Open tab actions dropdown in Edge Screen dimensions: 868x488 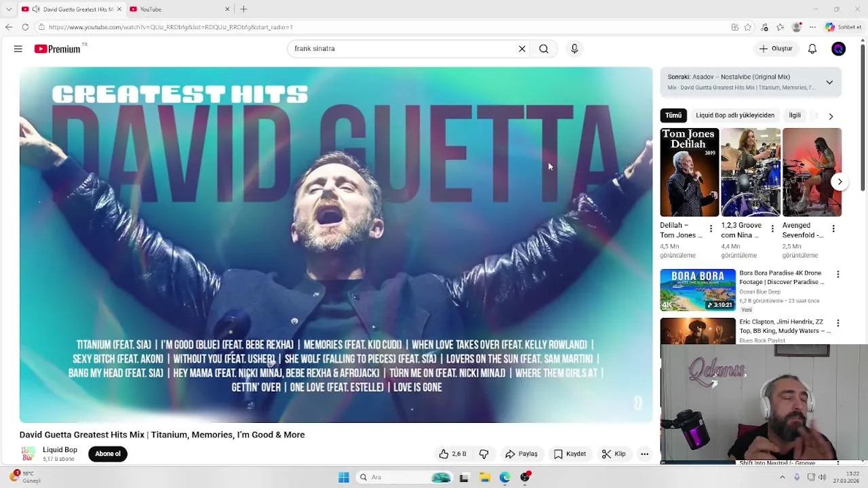[x=8, y=9]
